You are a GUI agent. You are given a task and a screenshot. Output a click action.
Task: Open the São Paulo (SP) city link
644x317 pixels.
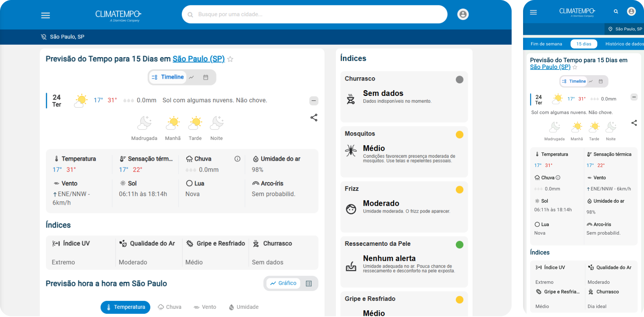(199, 59)
